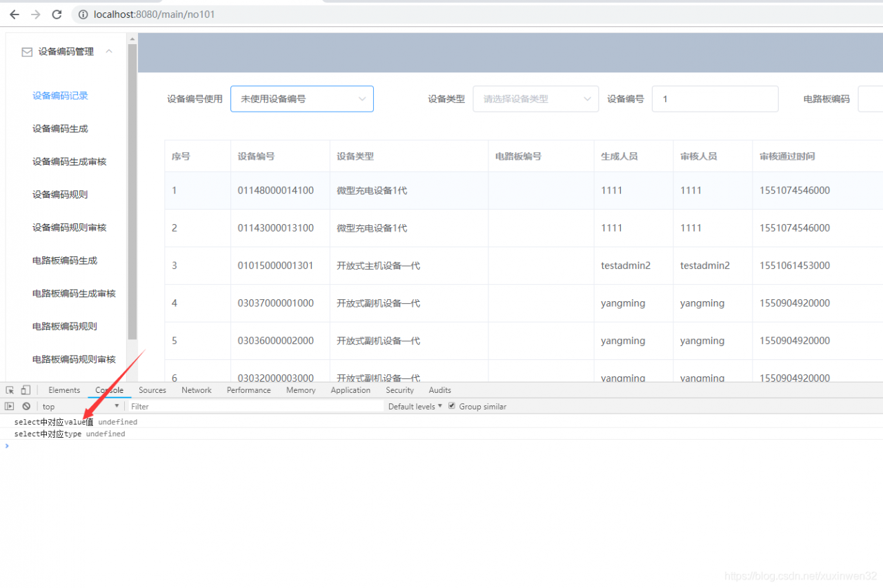Activate the DevTools inspect element picker
This screenshot has width=883, height=588.
10,390
